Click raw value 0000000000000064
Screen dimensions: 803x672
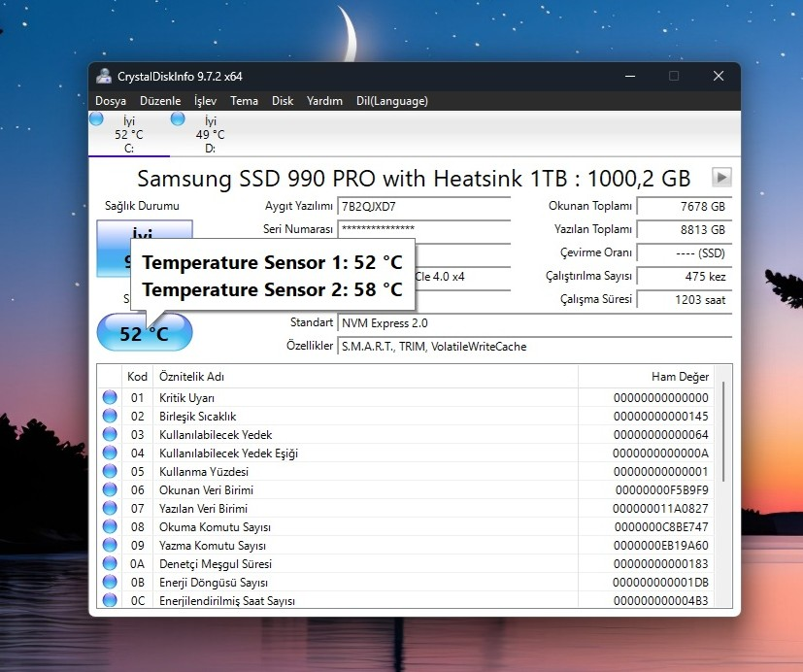660,435
